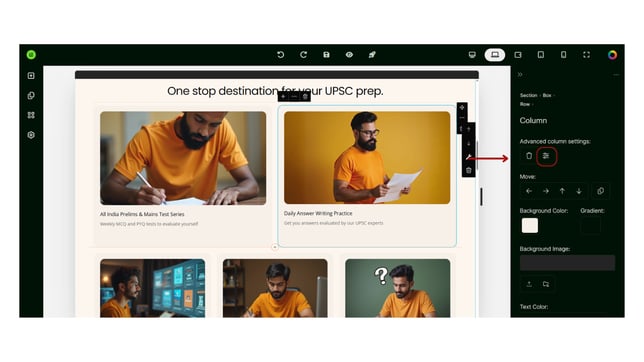Viewport: 644px width, 362px height.
Task: Click the minus icon in the top column toolbar
Action: click(x=294, y=97)
